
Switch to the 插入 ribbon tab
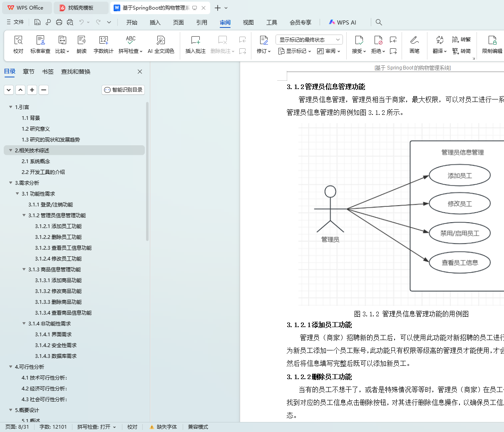click(x=155, y=22)
